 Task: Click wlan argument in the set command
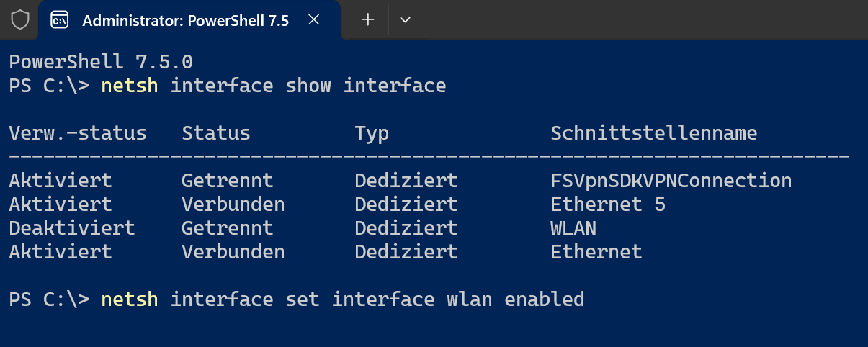click(469, 299)
